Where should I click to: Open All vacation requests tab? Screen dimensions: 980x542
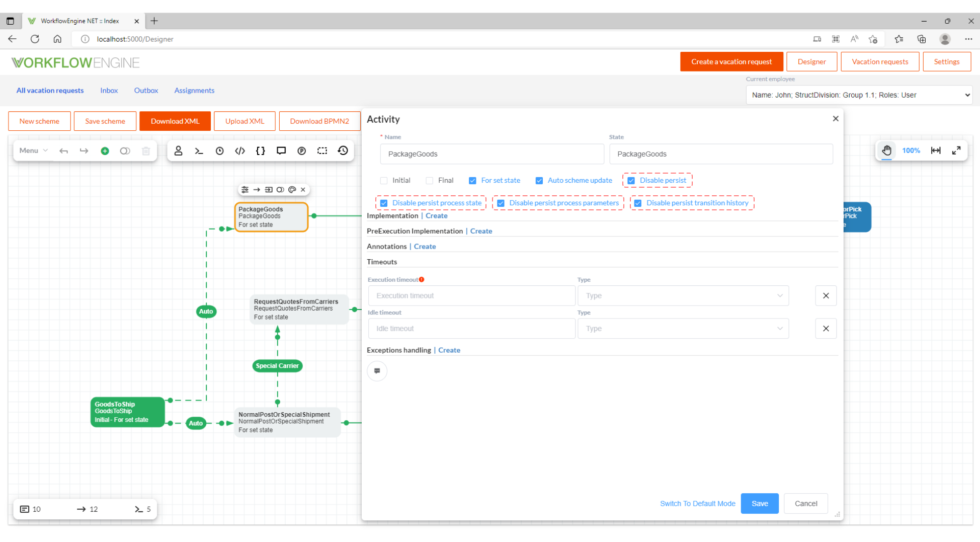(50, 91)
